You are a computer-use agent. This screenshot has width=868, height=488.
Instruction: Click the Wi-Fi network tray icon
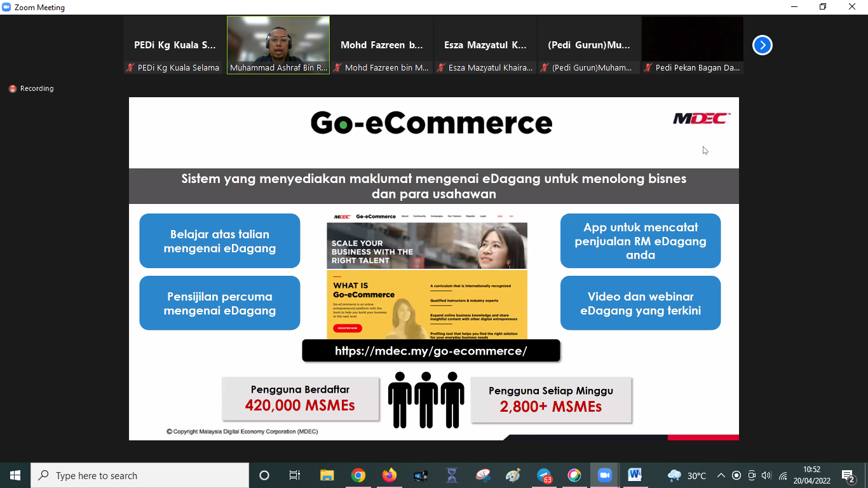coord(783,475)
